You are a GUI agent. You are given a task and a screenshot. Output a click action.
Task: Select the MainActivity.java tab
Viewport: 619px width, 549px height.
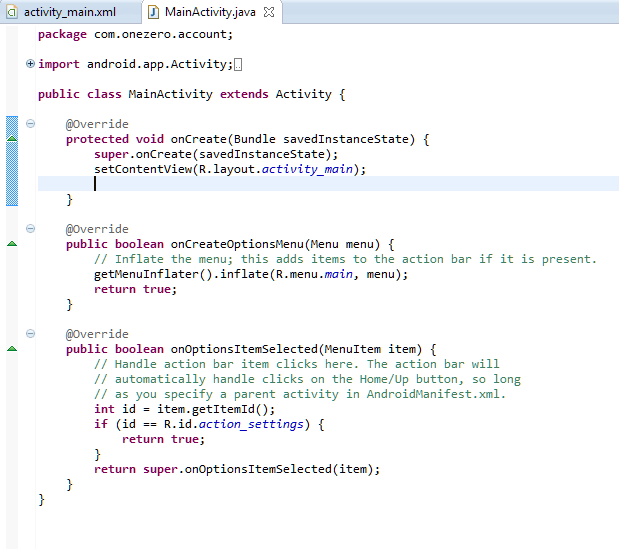[x=210, y=12]
